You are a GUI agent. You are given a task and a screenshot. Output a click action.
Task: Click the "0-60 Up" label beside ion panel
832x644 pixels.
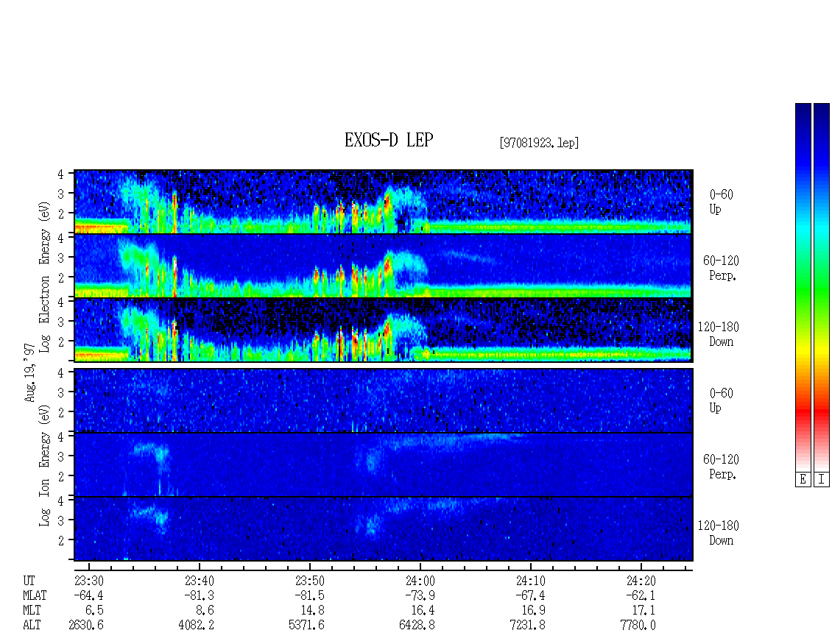click(721, 400)
